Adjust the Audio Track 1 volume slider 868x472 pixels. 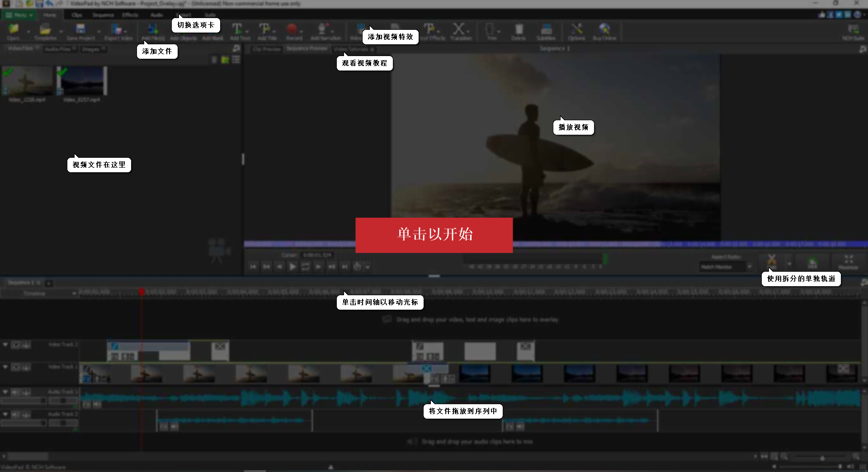click(24, 401)
